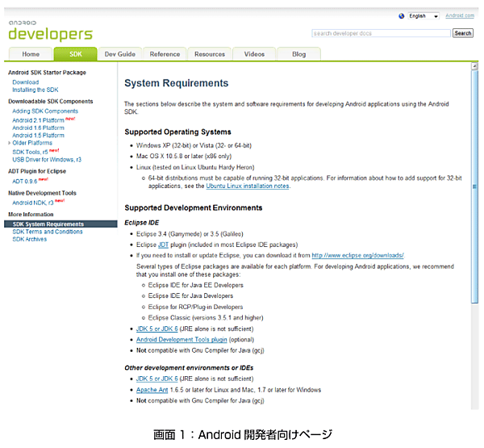Open SDK Tools, r5 link
This screenshot has width=484, height=448.
point(31,152)
